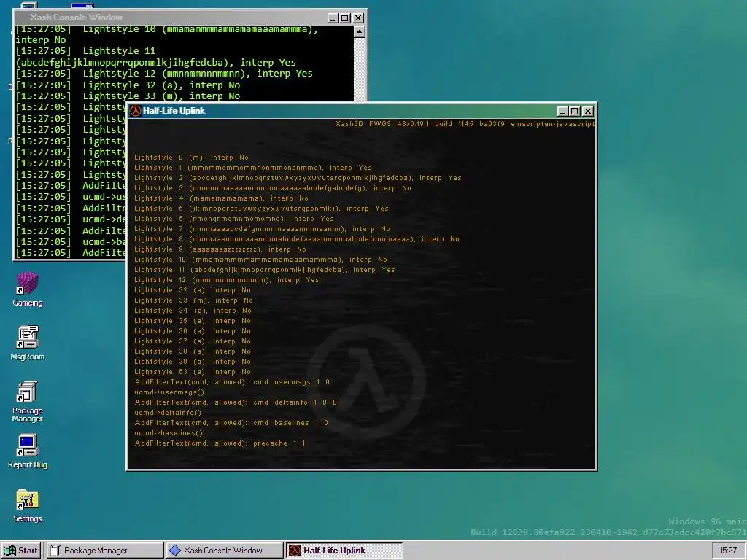Click the 'ucmd->deltainfo()' console line in Half-Life
747x560 pixels.
point(168,413)
